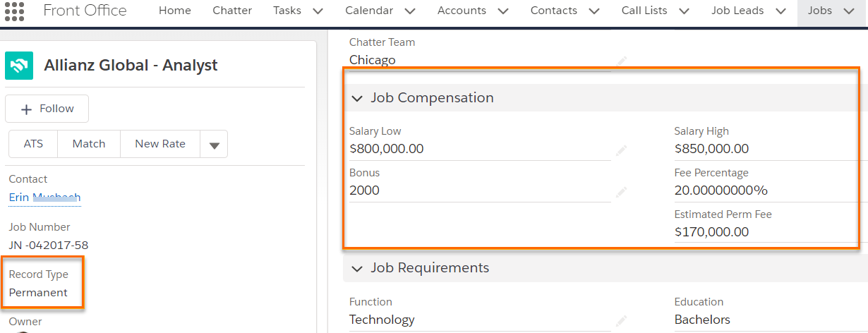Switch to the Chatter tab

click(x=232, y=11)
